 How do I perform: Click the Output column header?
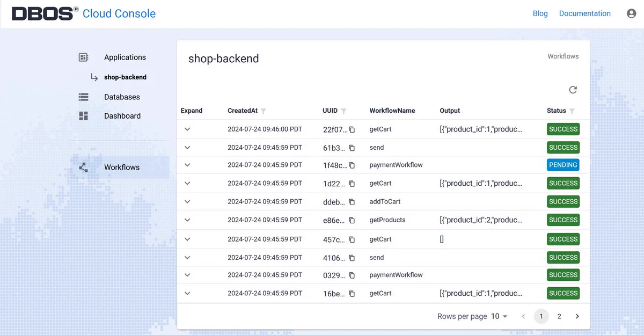(x=450, y=111)
